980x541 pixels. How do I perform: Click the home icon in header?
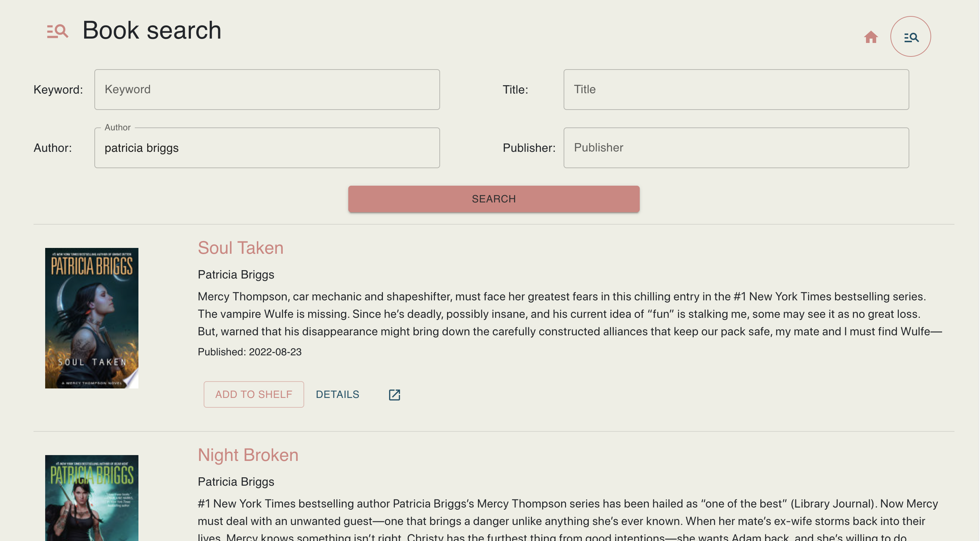tap(870, 37)
